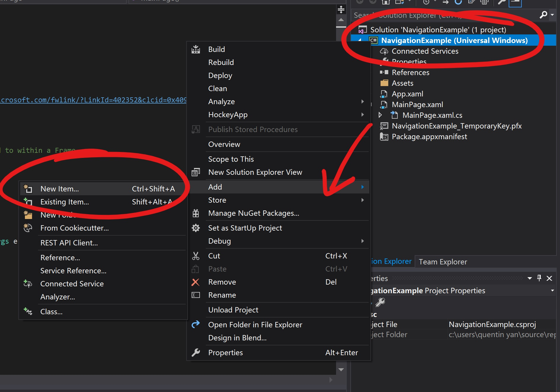Click the Set as StartUp Project gear icon
560x392 pixels.
[196, 228]
